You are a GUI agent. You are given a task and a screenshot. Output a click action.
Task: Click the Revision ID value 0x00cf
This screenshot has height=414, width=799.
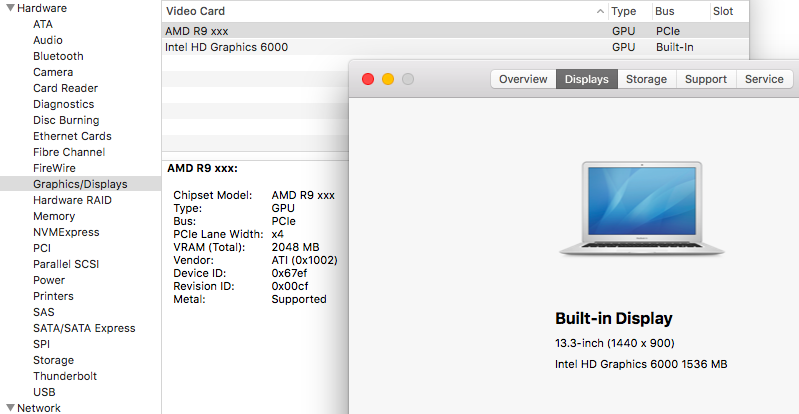point(290,286)
